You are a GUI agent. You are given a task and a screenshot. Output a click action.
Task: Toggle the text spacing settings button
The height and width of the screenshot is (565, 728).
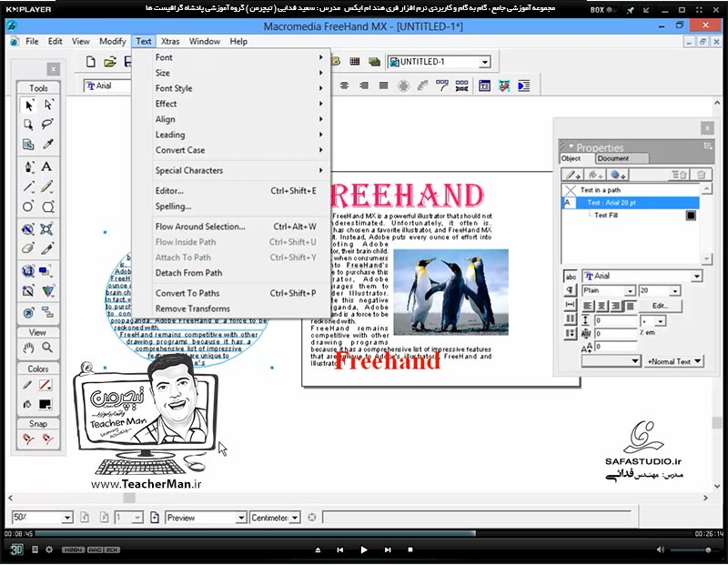tap(571, 305)
